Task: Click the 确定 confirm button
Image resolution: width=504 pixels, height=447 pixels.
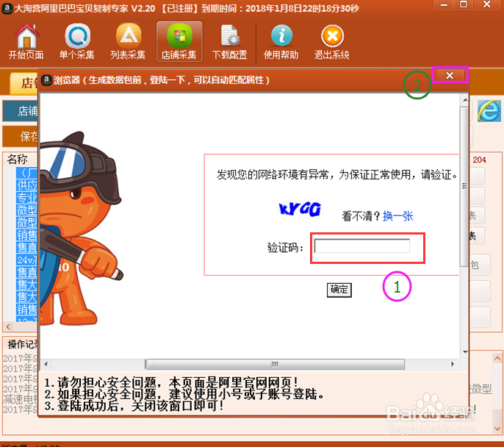Action: pos(339,290)
